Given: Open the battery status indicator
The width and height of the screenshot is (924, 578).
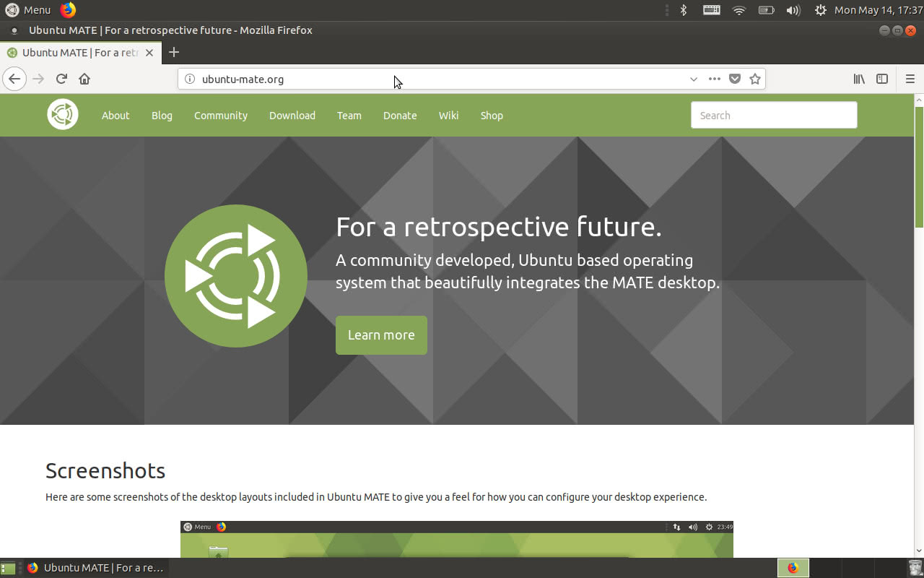Looking at the screenshot, I should pyautogui.click(x=766, y=10).
